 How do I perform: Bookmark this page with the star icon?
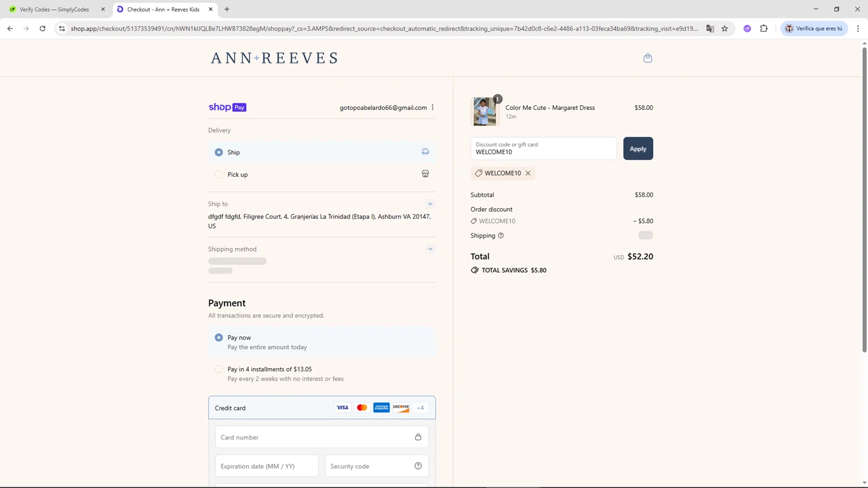click(724, 28)
